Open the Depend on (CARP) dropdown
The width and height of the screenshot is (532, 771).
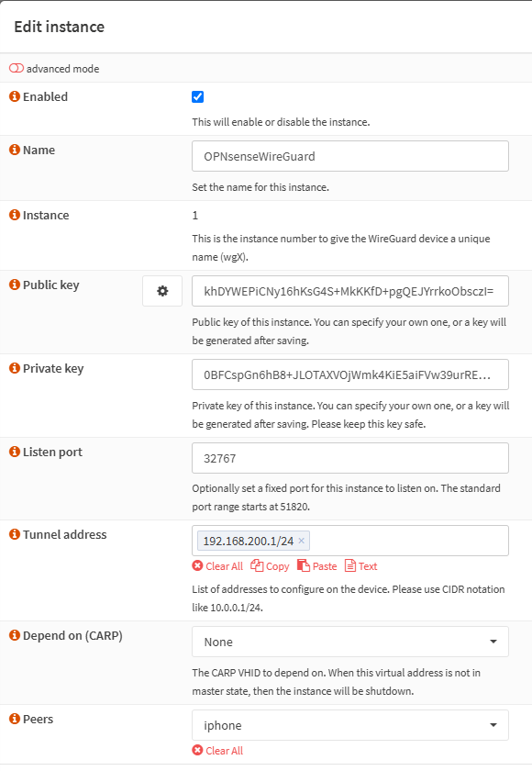tap(350, 642)
